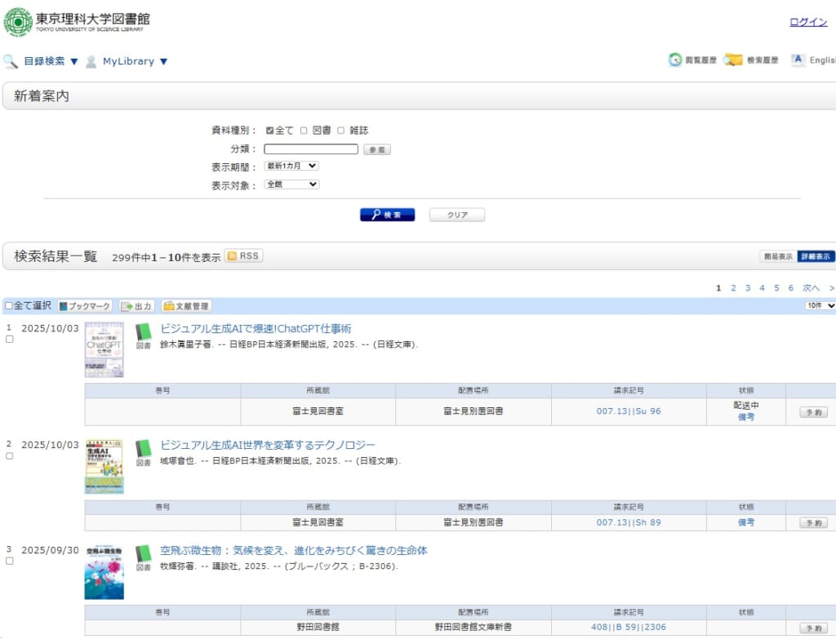Change results per page 10件 dropdown

820,305
